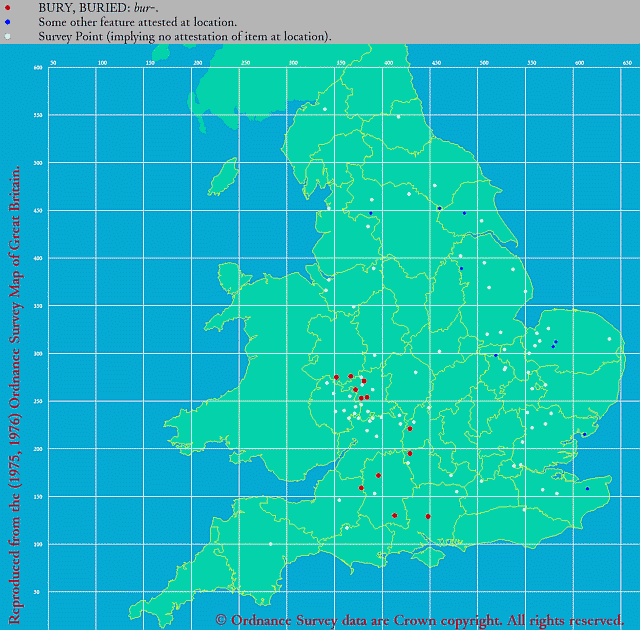Click the easternmost white dot in Norfolk

coord(609,339)
